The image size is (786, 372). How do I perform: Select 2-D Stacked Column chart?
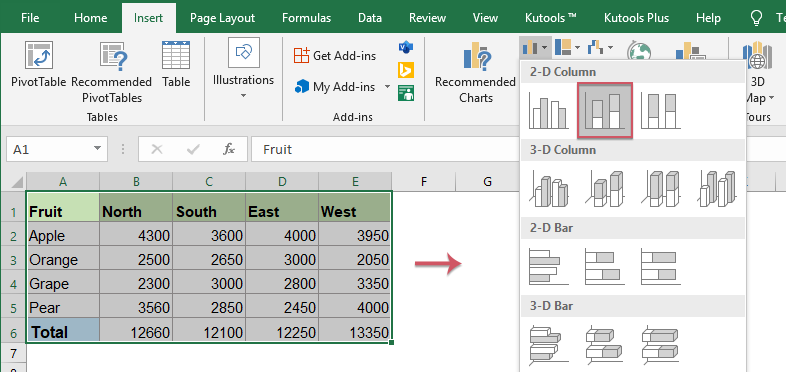pos(605,111)
